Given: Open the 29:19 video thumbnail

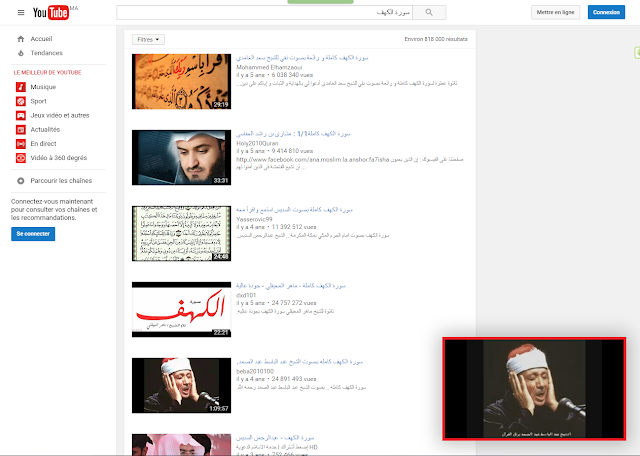Looking at the screenshot, I should coord(182,82).
